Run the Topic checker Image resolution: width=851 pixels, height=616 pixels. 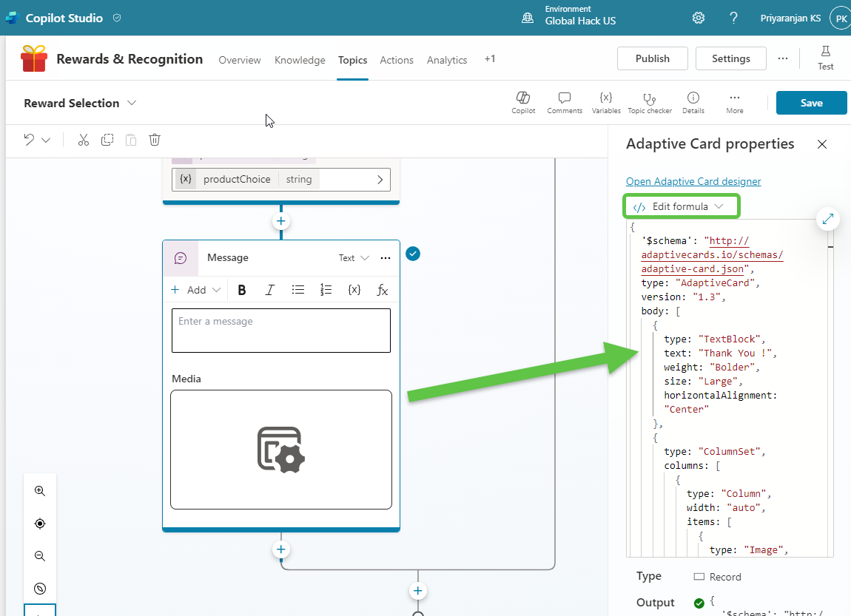click(649, 103)
